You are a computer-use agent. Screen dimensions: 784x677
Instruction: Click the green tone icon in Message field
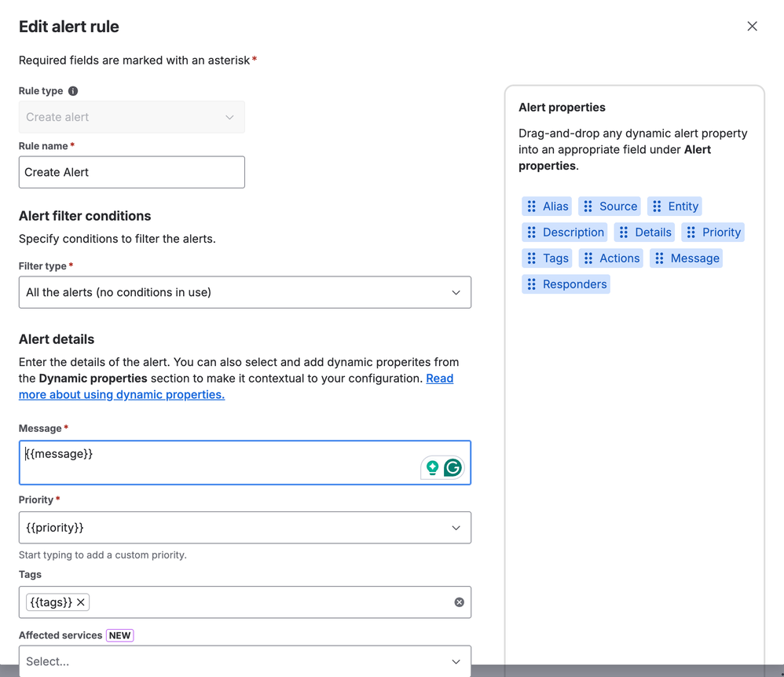[434, 467]
